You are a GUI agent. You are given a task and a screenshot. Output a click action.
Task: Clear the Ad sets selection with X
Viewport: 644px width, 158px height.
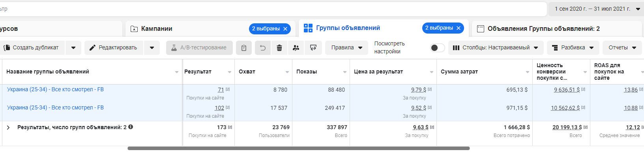click(x=459, y=28)
